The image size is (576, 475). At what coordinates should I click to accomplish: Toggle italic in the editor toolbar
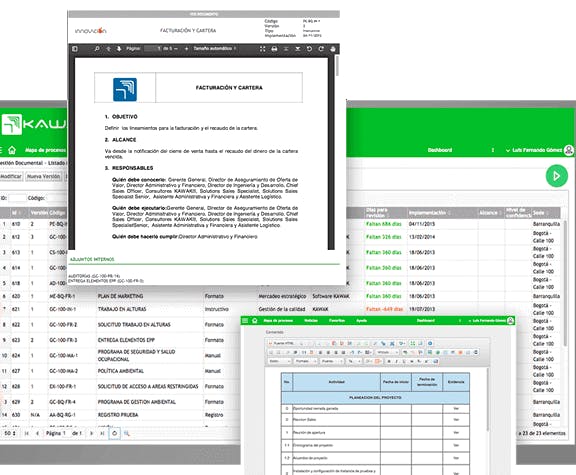coord(397,361)
